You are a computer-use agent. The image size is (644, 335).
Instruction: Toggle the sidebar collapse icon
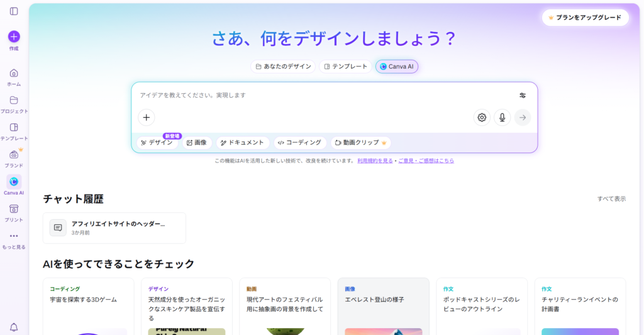coord(14,11)
